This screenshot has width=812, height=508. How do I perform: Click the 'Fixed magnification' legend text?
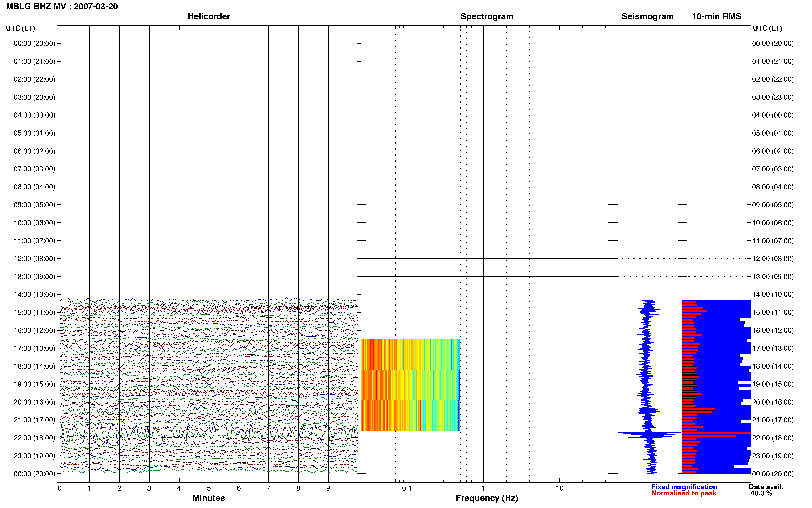point(684,487)
